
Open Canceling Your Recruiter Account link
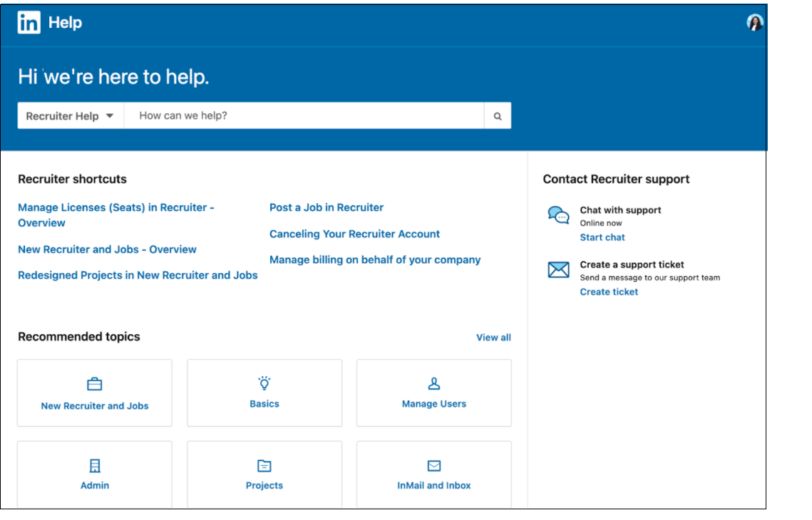354,234
